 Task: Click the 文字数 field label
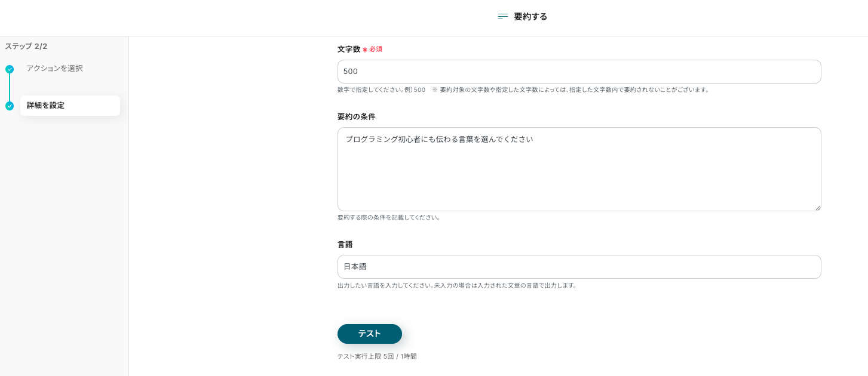tap(349, 50)
